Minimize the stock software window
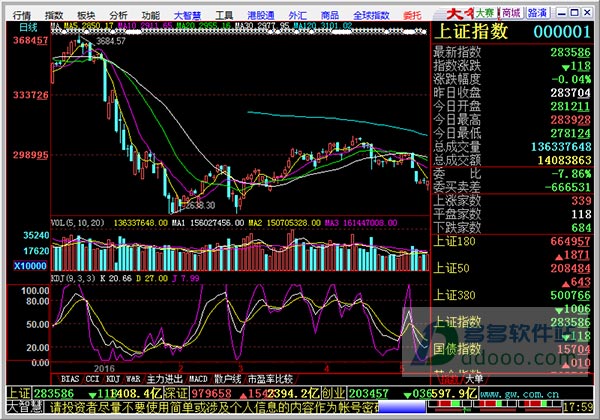The image size is (600, 420). coord(561,13)
